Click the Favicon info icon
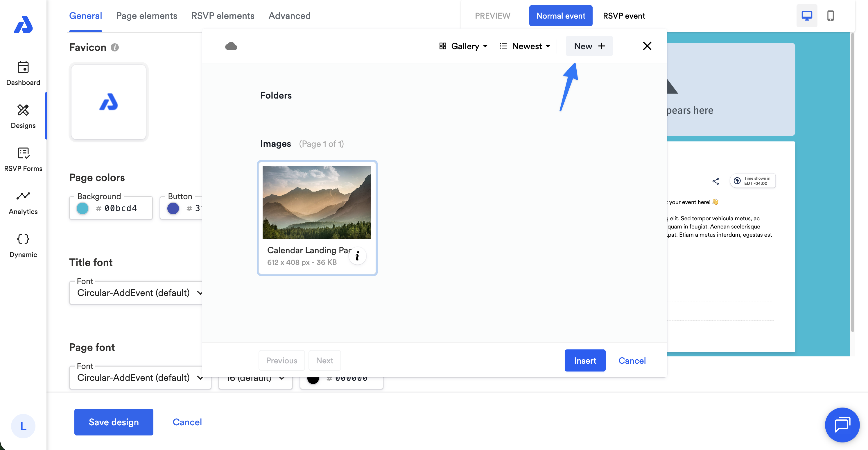This screenshot has width=868, height=450. pyautogui.click(x=114, y=47)
